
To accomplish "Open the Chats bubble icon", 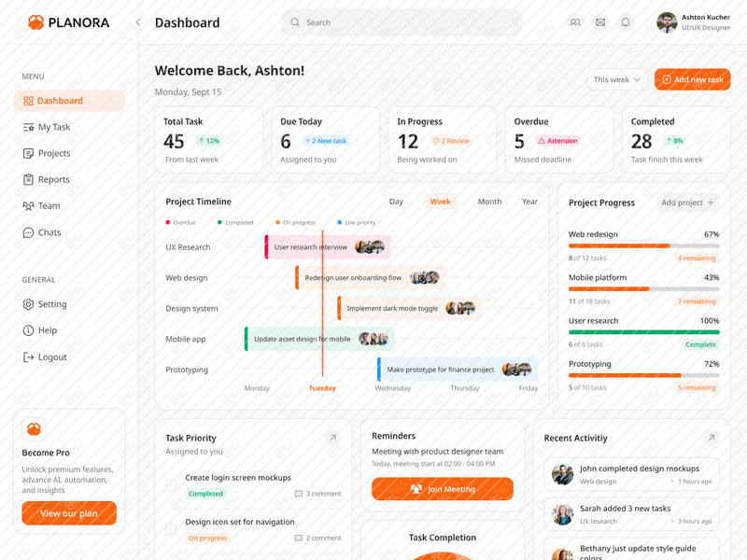I will (x=29, y=232).
